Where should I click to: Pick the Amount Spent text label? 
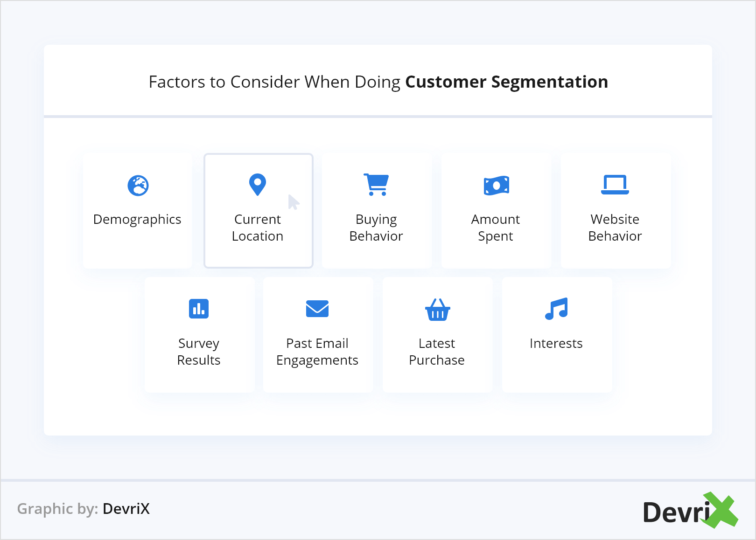(x=496, y=228)
